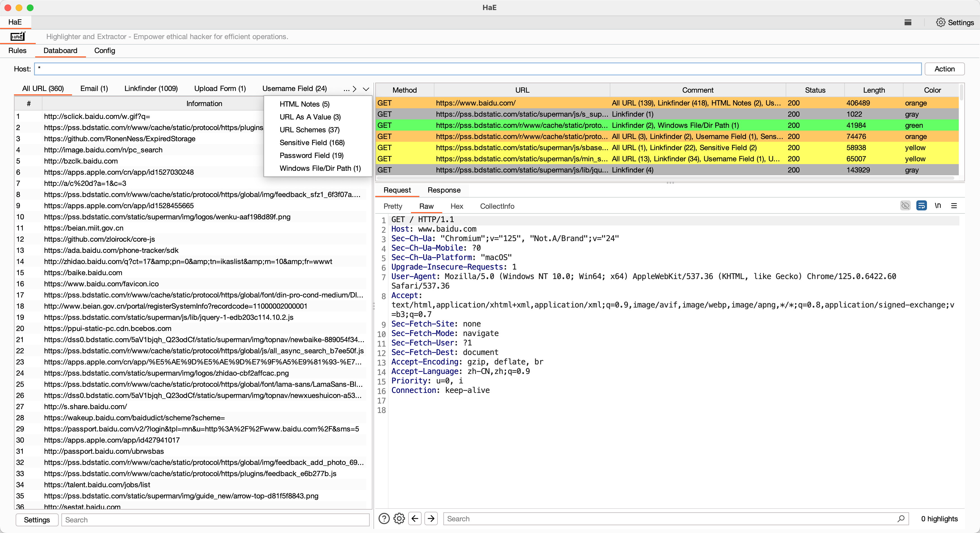Go to previous search match arrow

(x=415, y=518)
